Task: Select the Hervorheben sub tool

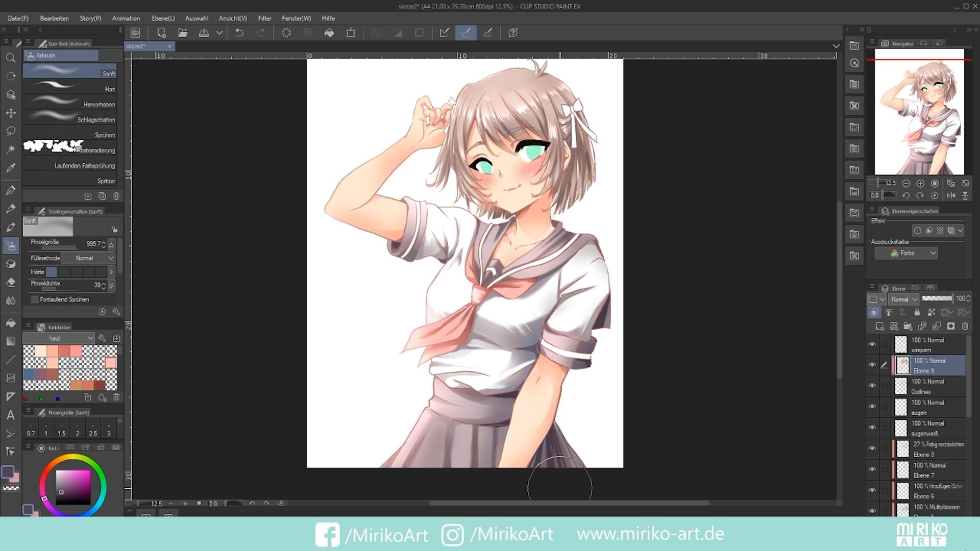Action: 69,102
